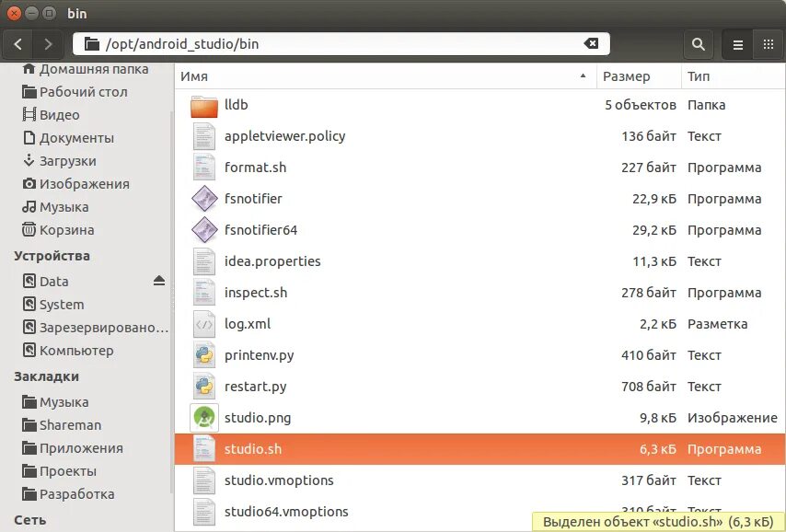
Task: Clear the location path field
Action: pyautogui.click(x=592, y=43)
